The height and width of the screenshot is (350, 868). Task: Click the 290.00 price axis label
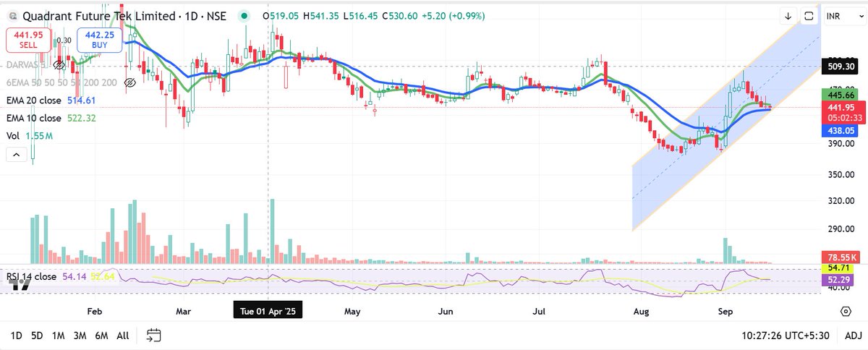pyautogui.click(x=840, y=230)
